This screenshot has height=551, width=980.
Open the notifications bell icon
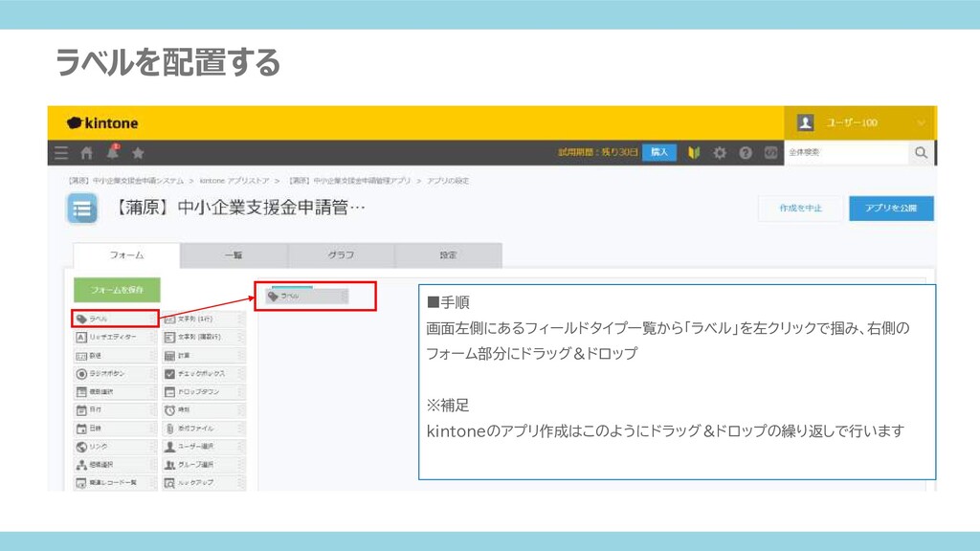[113, 152]
